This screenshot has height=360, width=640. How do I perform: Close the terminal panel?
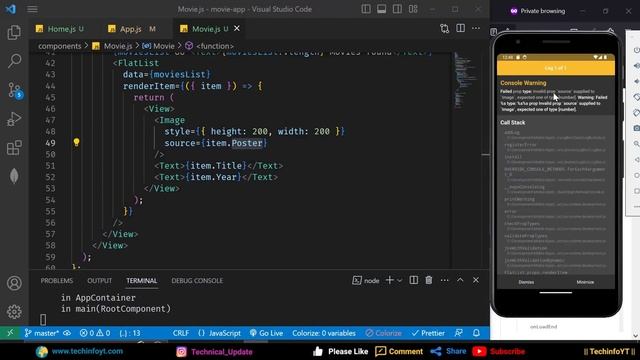click(476, 280)
